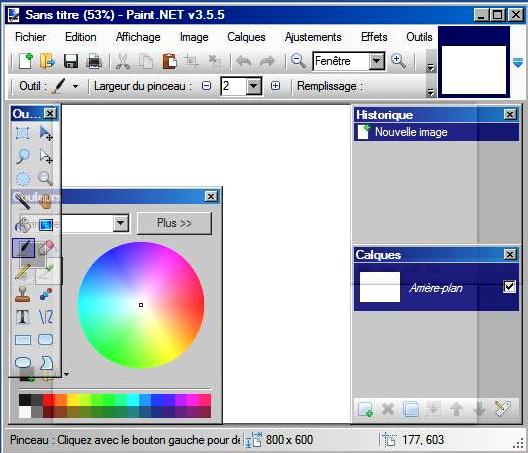The image size is (528, 453).
Task: Select the Pencil tool
Action: pyautogui.click(x=23, y=270)
